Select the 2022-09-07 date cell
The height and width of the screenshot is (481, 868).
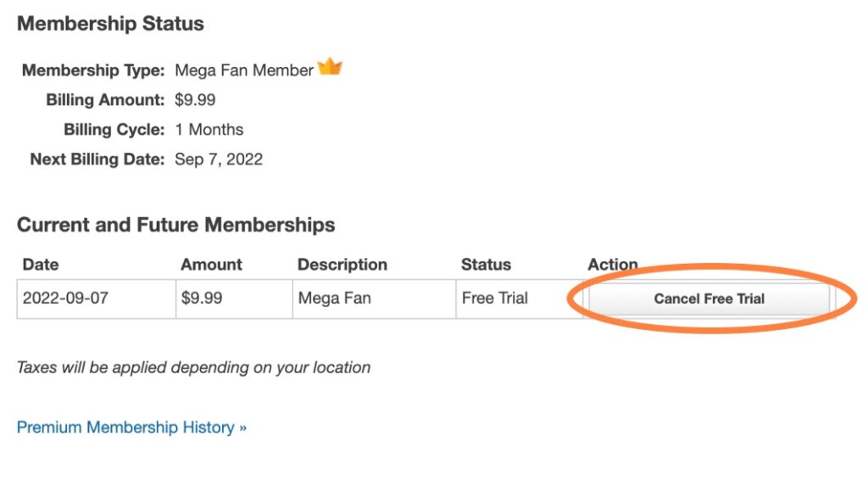[x=65, y=299]
